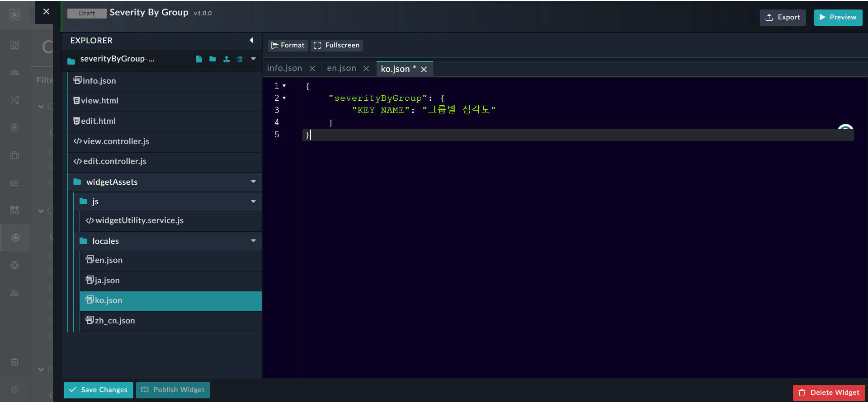
Task: Close the info.json tab
Action: (312, 69)
